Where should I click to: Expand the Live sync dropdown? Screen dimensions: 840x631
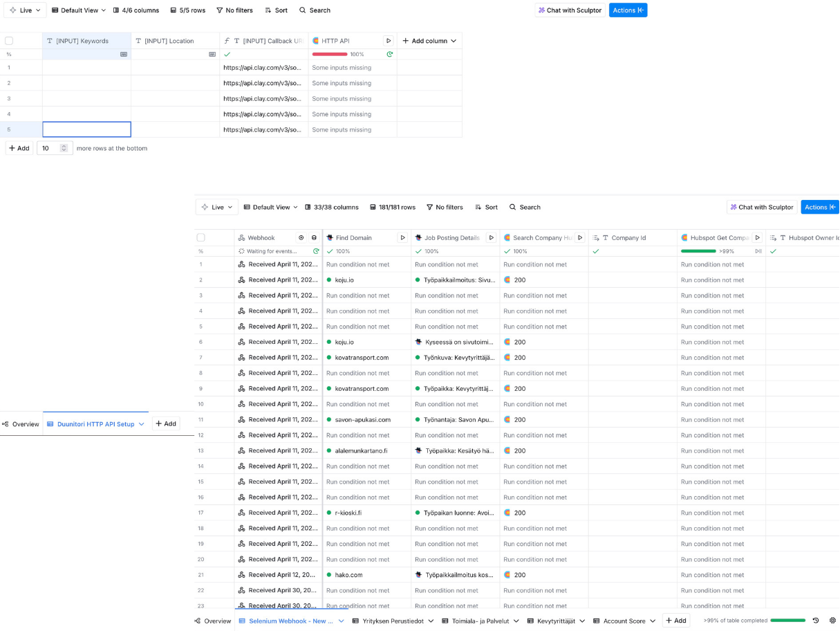[x=25, y=10]
